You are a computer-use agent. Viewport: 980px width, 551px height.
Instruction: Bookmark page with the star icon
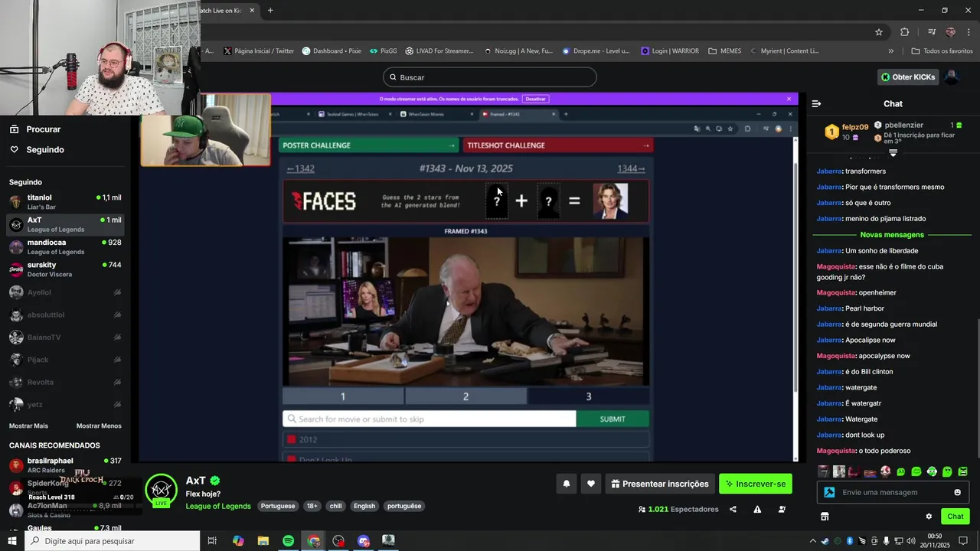coord(879,32)
